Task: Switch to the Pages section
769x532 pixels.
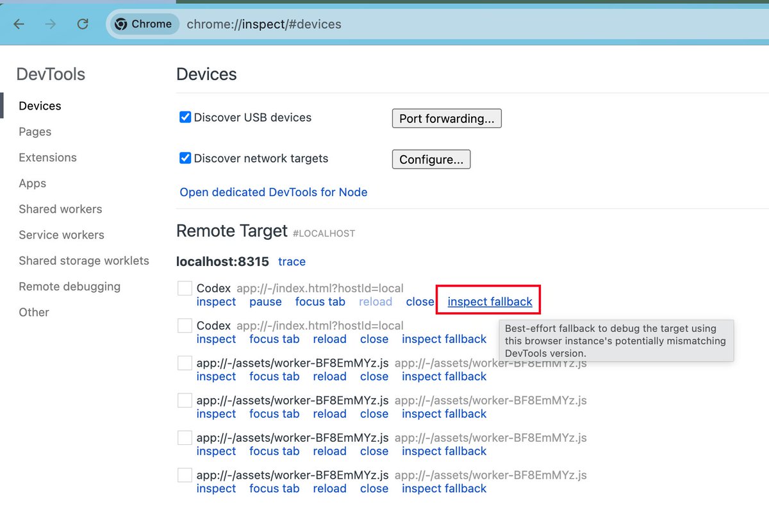Action: tap(35, 131)
